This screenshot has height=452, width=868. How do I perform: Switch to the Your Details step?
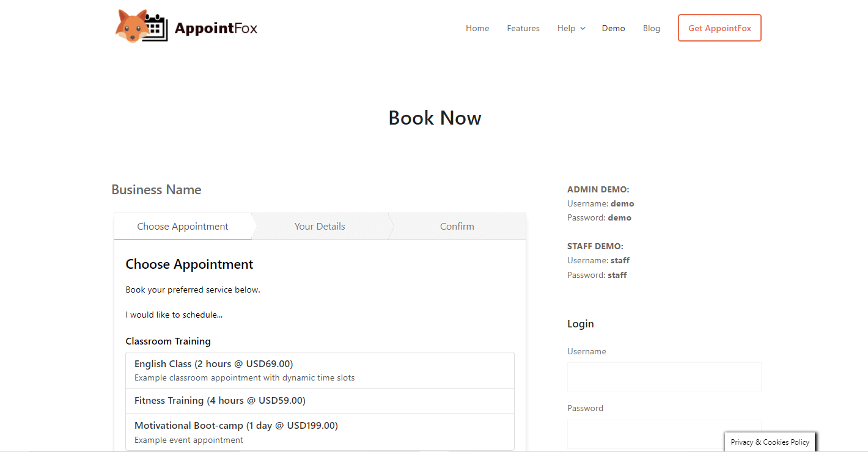[x=320, y=227]
